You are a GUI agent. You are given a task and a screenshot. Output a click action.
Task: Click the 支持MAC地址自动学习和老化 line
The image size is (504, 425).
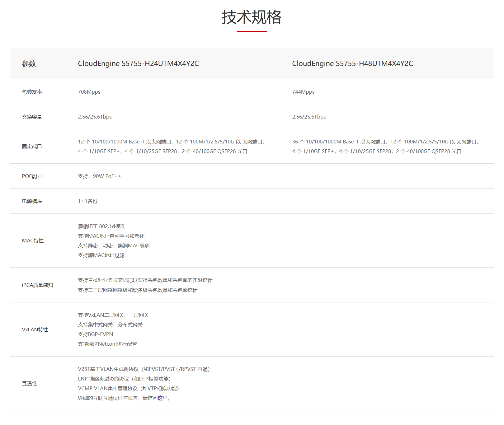click(111, 236)
